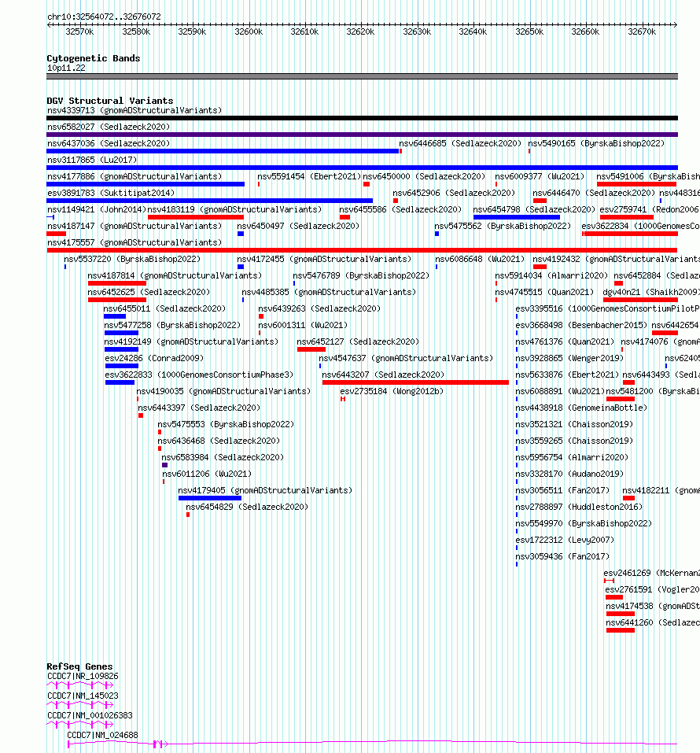Click nsv5537220 ByrskaBishop2022 label
The width and height of the screenshot is (700, 753).
point(132,260)
